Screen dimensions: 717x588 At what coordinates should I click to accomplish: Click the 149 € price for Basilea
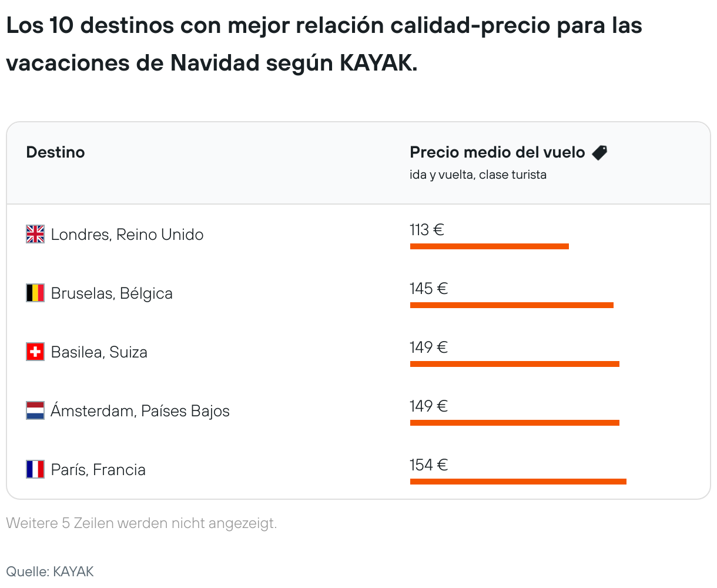(429, 348)
